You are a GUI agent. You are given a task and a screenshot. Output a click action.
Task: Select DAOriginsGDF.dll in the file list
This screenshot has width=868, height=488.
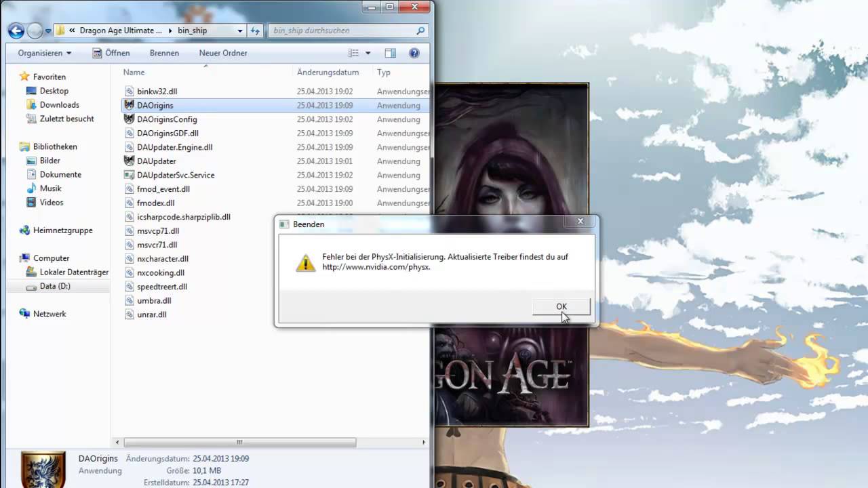click(x=167, y=134)
